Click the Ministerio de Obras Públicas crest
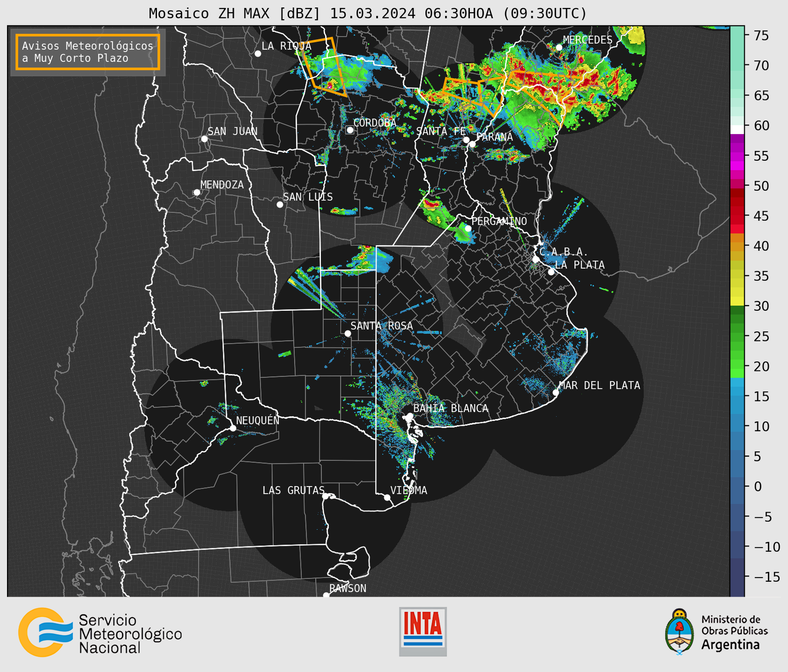 pos(680,631)
